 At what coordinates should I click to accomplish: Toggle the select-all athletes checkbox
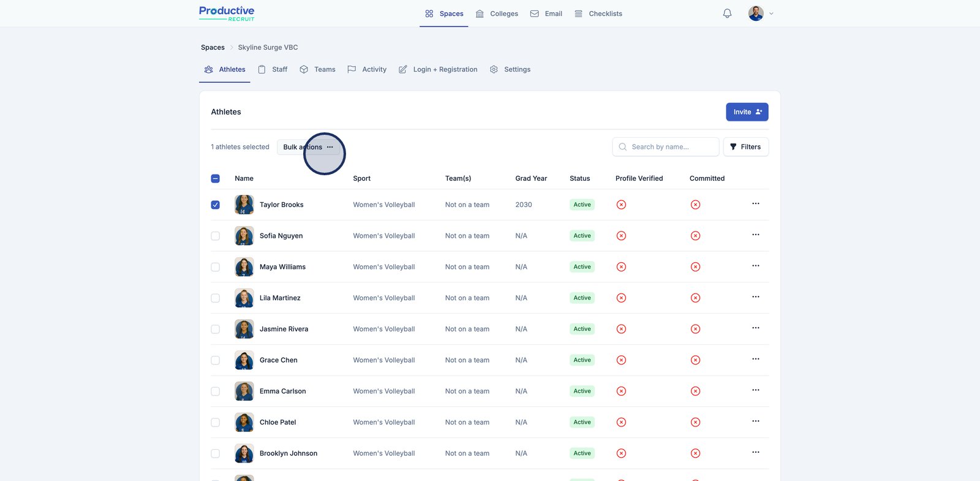point(216,178)
